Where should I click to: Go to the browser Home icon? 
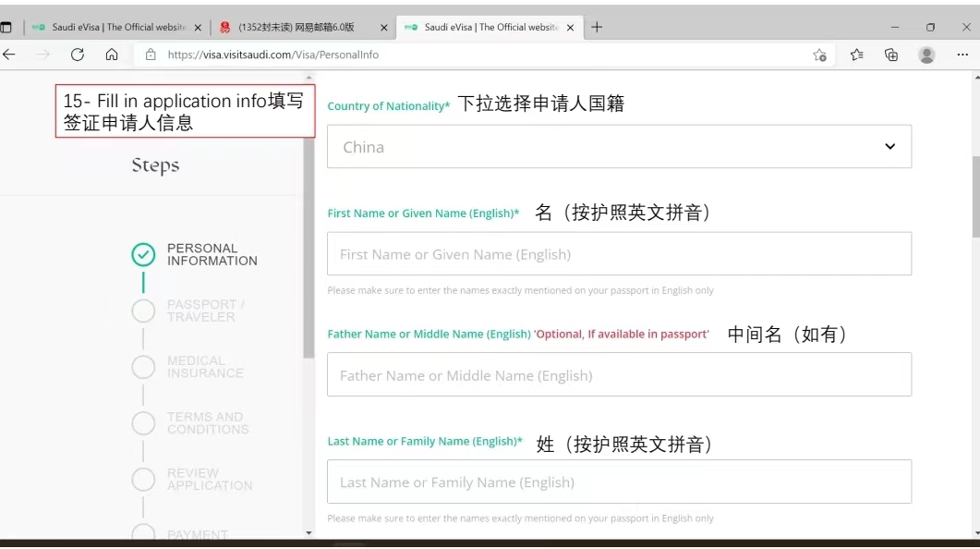pos(112,55)
